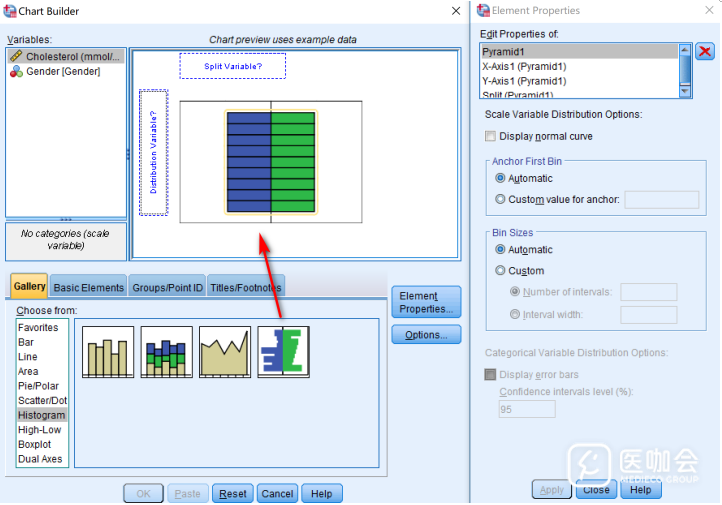Select the frequency polygon chart icon
This screenshot has height=505, width=722.
coord(224,351)
